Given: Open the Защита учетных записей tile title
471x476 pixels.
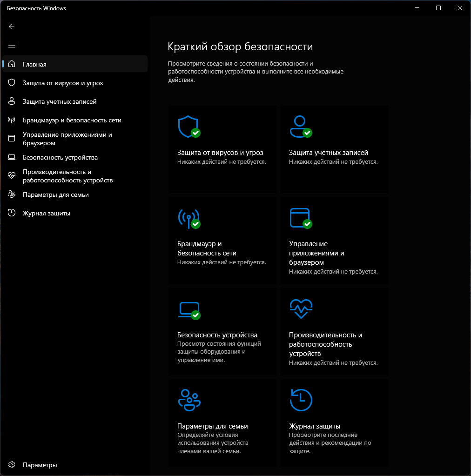Looking at the screenshot, I should (x=328, y=153).
